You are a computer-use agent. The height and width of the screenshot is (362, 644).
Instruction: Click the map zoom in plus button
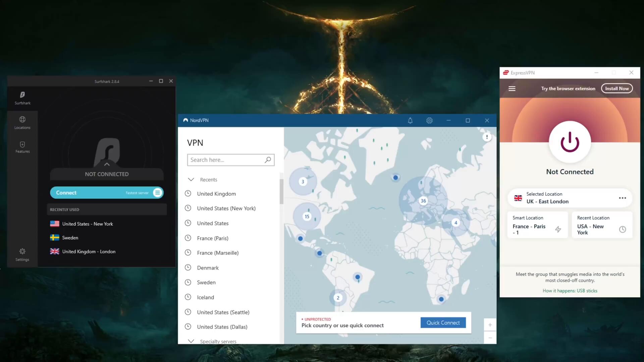click(490, 325)
